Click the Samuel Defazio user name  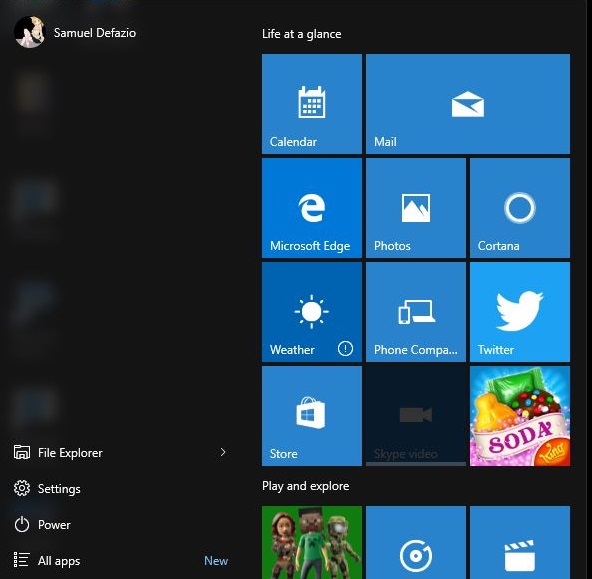[95, 33]
